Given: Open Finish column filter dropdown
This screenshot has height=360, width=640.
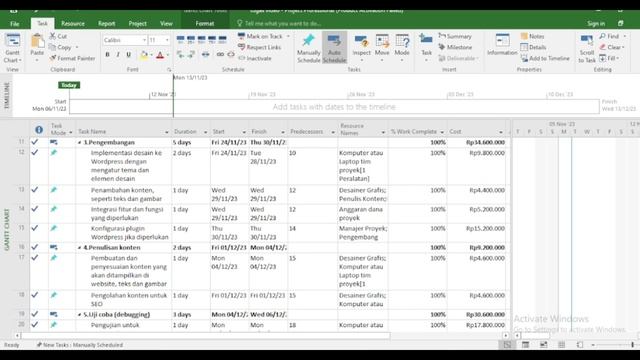Looking at the screenshot, I should point(283,132).
